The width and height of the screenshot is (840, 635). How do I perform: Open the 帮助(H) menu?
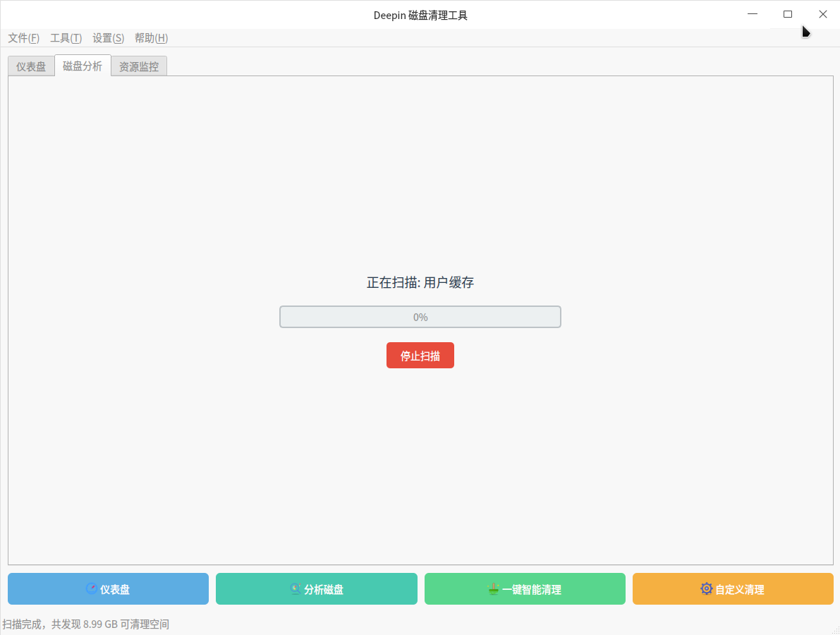(151, 38)
